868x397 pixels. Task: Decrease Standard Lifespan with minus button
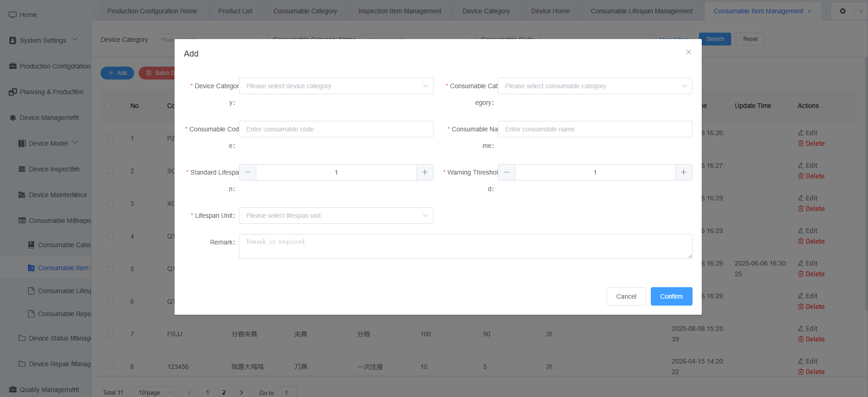click(x=248, y=172)
